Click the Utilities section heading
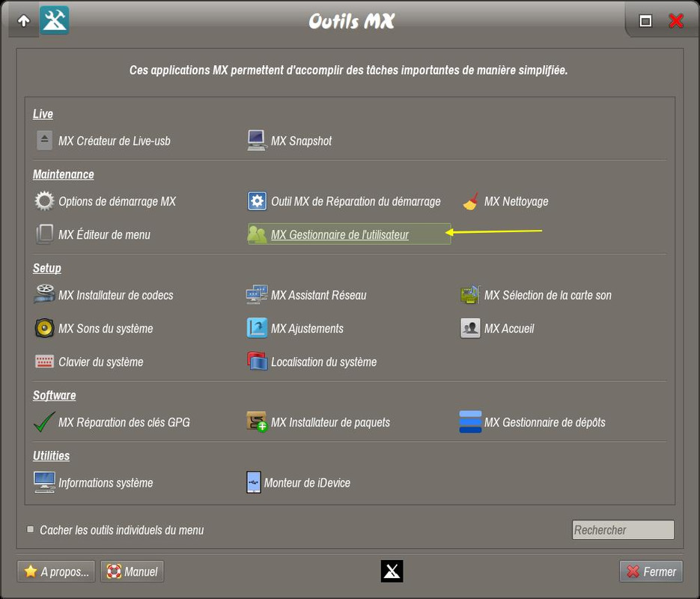 pyautogui.click(x=52, y=455)
